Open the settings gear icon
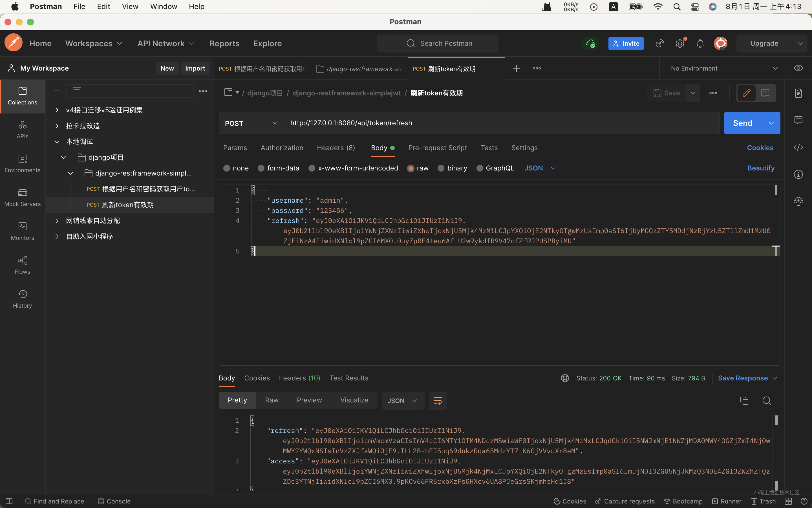The image size is (812, 508). coord(680,43)
